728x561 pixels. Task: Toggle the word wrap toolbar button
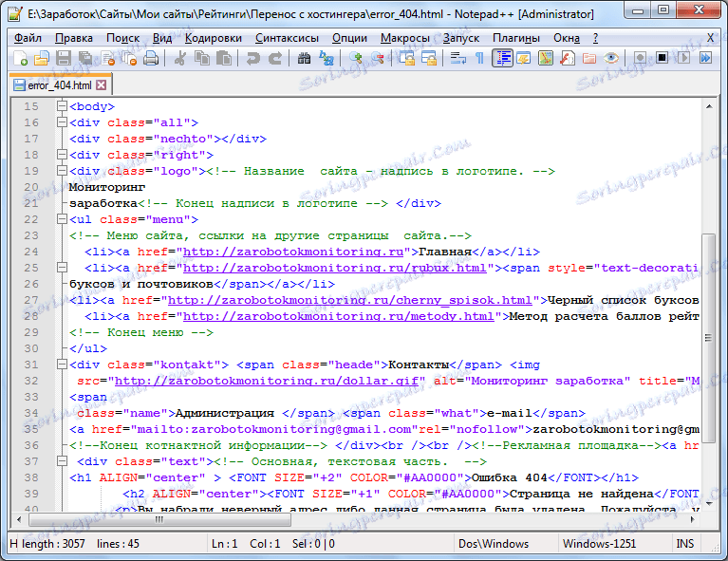457,58
